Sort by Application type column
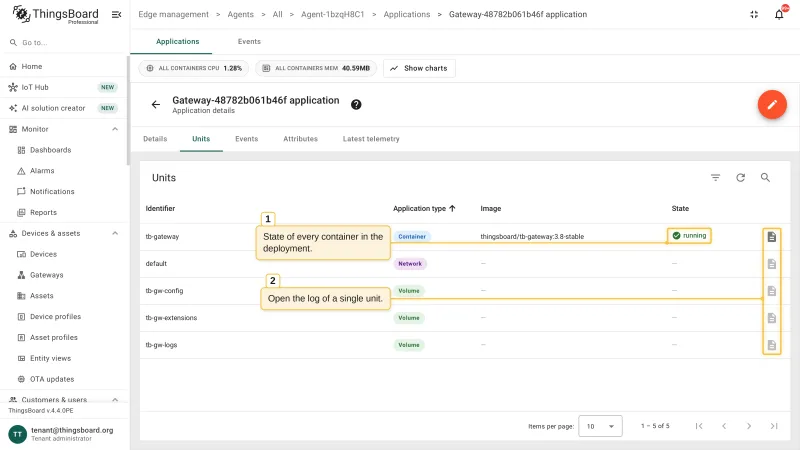The image size is (800, 450). pos(424,208)
